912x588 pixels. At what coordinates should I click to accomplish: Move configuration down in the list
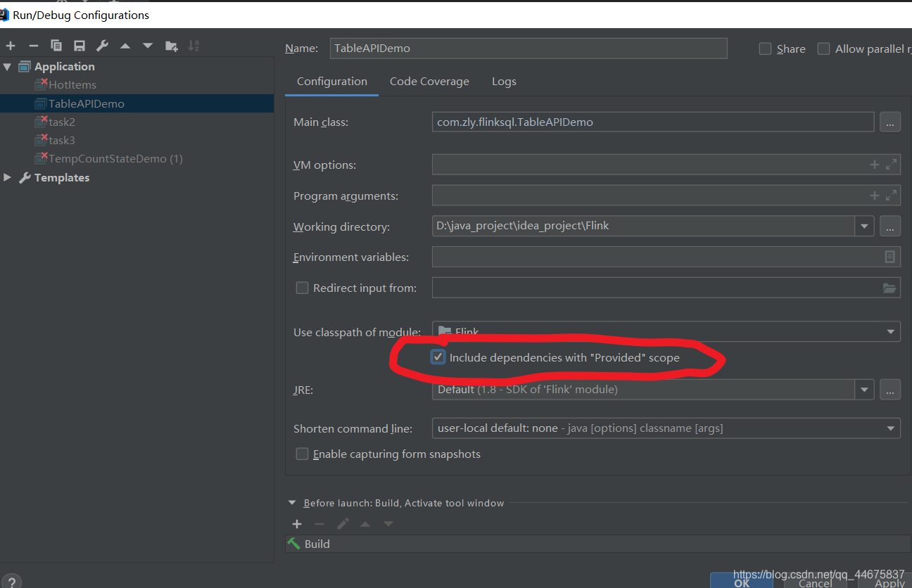tap(148, 46)
